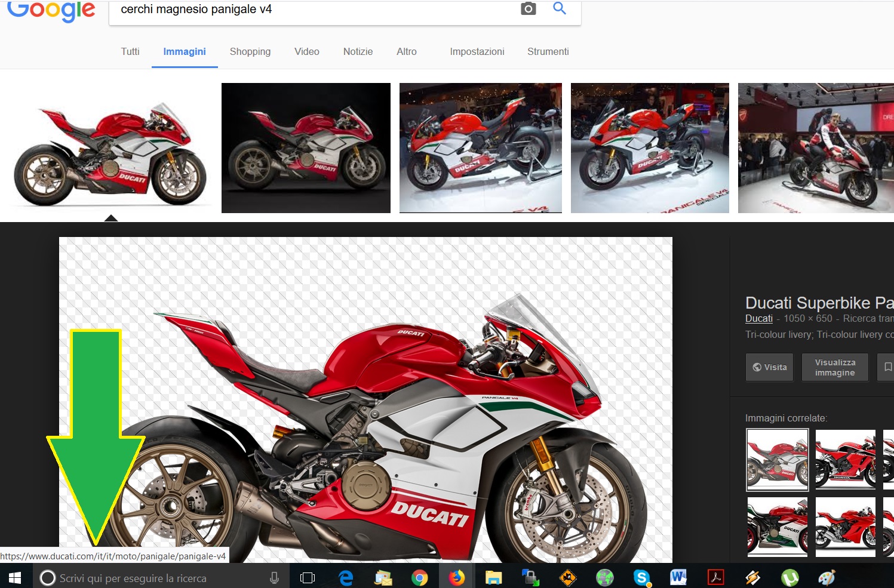Select the third result thumbnail, bike on paddock stand
The width and height of the screenshot is (894, 588).
click(481, 148)
